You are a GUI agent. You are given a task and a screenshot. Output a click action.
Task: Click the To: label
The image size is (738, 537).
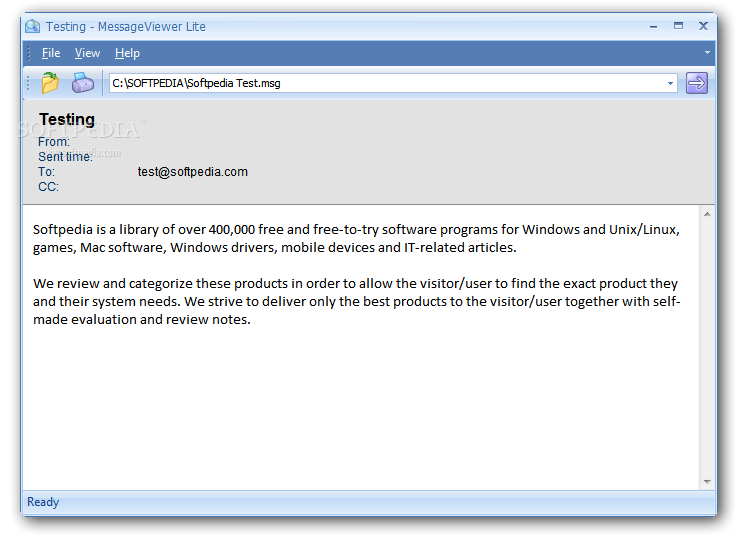coord(46,172)
